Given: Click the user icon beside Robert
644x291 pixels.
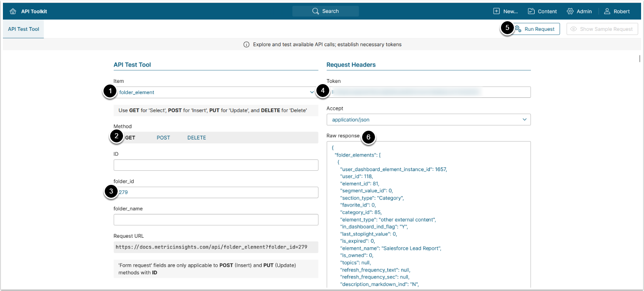Looking at the screenshot, I should 607,11.
